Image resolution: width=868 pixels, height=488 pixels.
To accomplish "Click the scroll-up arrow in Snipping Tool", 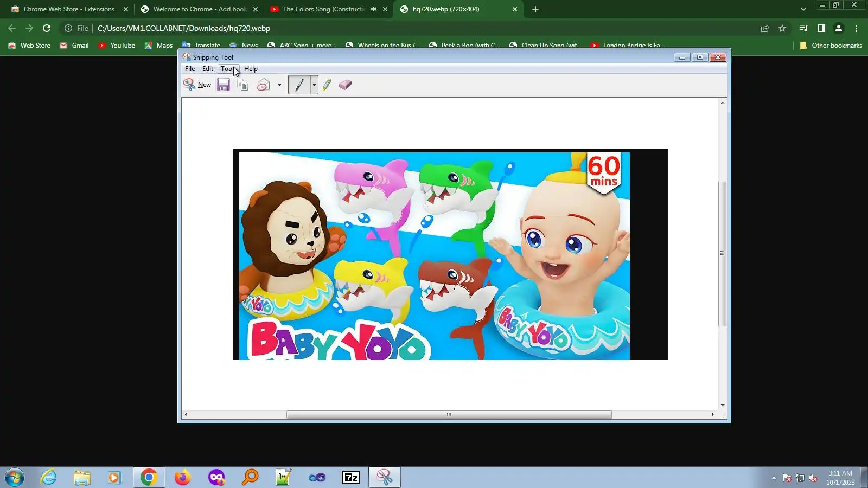I will pos(722,102).
